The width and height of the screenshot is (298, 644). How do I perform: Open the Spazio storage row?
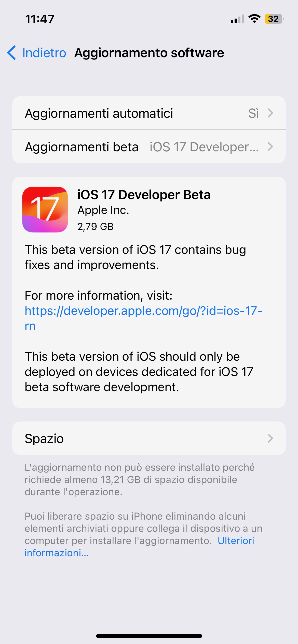point(149,438)
